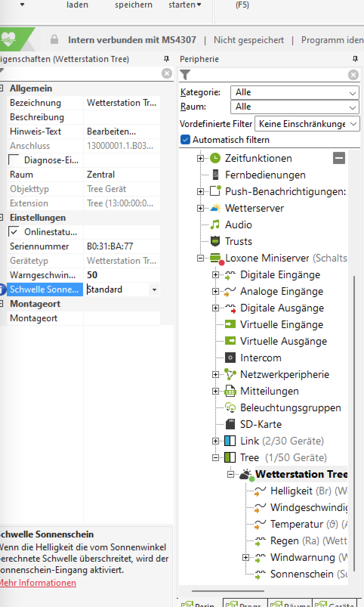Click the Virtuelle Eingänge icon

click(230, 324)
